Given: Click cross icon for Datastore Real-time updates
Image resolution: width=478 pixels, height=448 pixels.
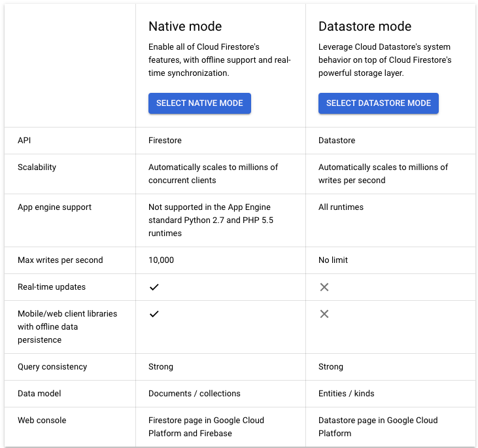Looking at the screenshot, I should [324, 287].
